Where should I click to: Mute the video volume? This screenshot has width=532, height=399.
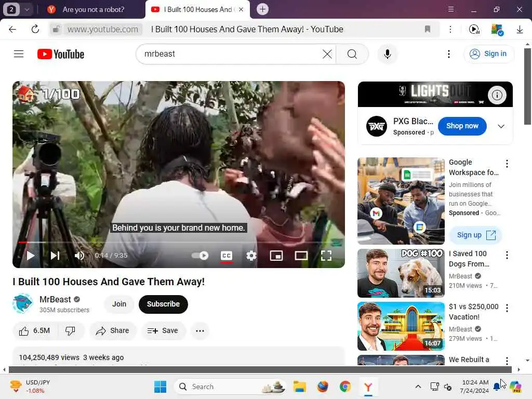(x=79, y=256)
